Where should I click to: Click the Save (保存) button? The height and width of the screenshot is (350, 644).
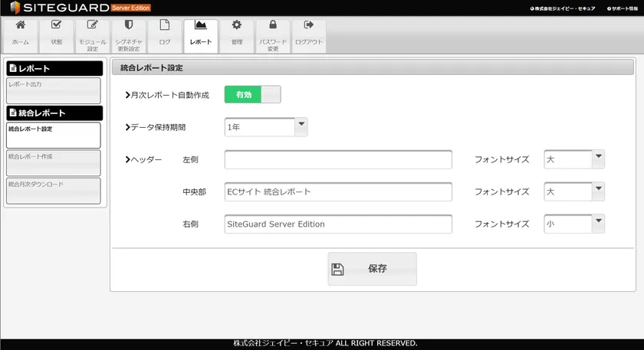[x=372, y=269]
